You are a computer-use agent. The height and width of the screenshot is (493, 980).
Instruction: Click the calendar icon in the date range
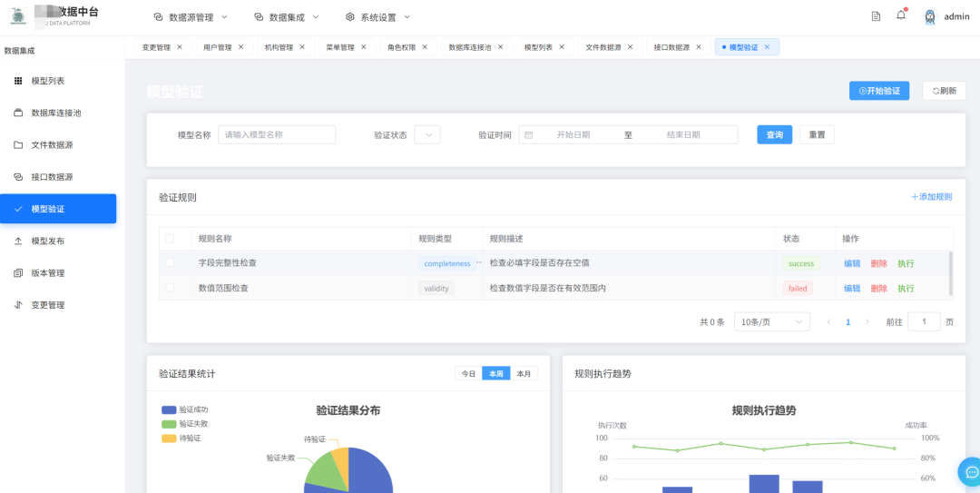(x=529, y=134)
